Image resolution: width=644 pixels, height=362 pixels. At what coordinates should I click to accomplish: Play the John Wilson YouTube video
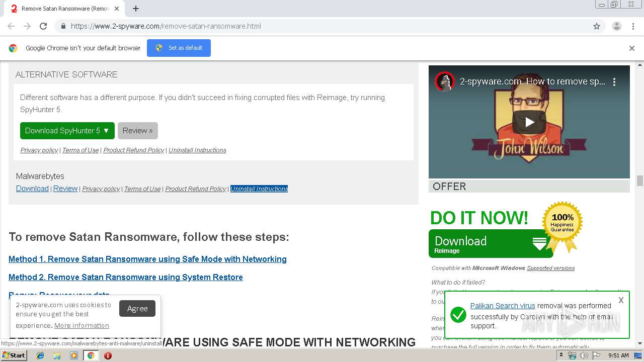pos(529,122)
